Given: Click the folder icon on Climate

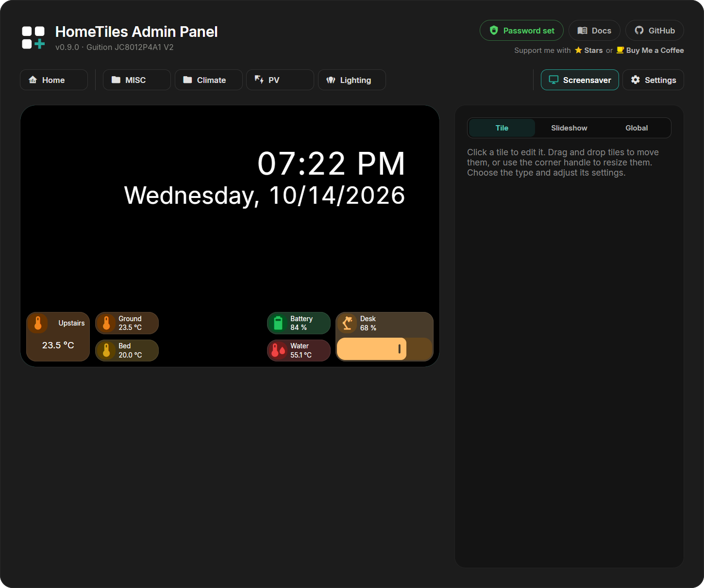Looking at the screenshot, I should [187, 80].
